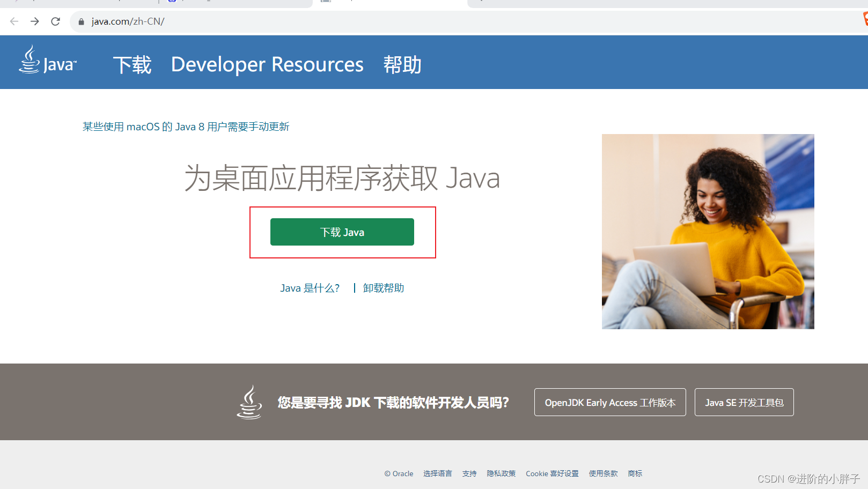
Task: Open the 下载 menu item
Action: (132, 64)
